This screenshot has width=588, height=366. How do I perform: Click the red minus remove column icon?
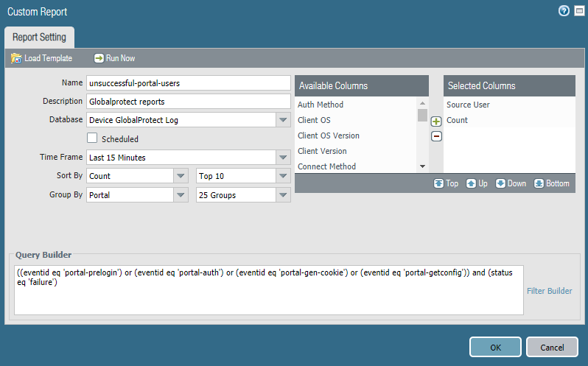pyautogui.click(x=436, y=136)
